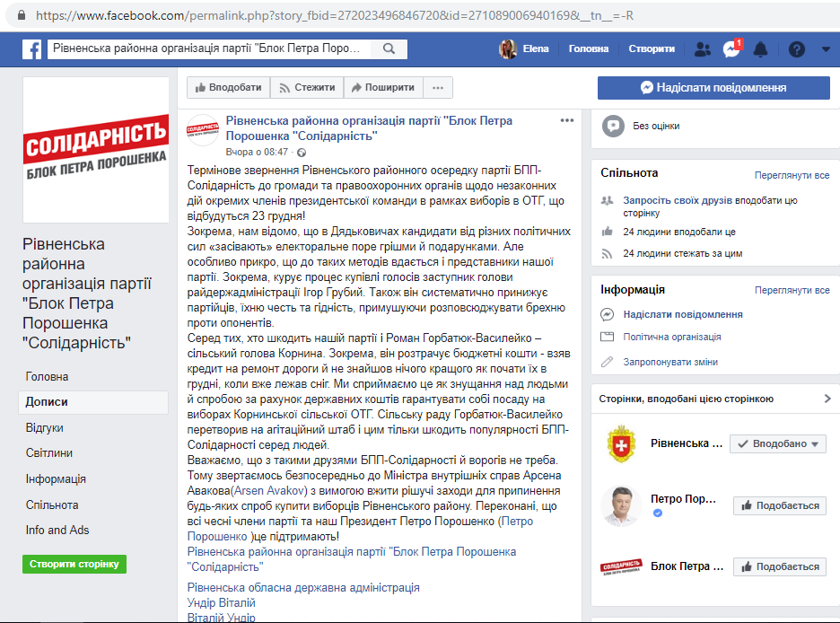Click Elena's profile avatar
840x623 pixels.
[x=508, y=48]
